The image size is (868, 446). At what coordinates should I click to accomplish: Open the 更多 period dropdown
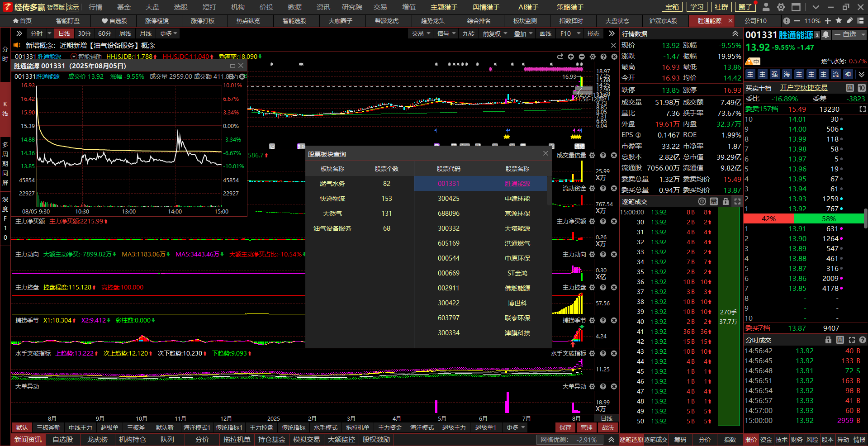[x=168, y=33]
